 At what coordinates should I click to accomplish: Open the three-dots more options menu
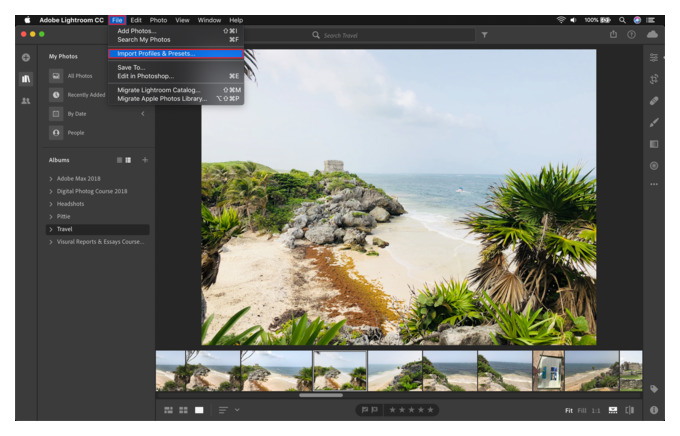coord(654,184)
